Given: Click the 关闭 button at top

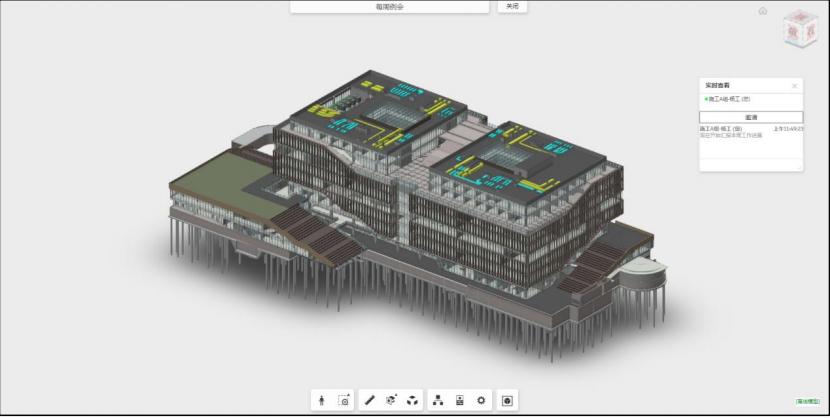Looking at the screenshot, I should tap(512, 6).
